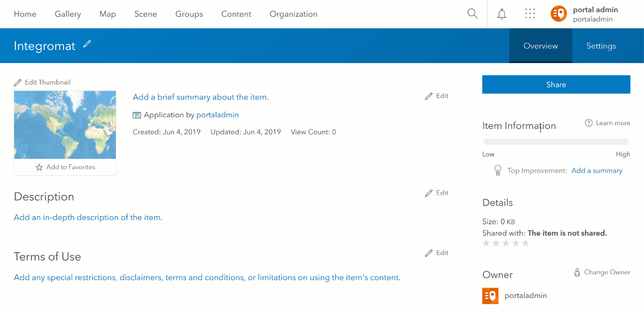The image size is (644, 312).
Task: Click the owner name portaladmin text
Action: coord(526,296)
